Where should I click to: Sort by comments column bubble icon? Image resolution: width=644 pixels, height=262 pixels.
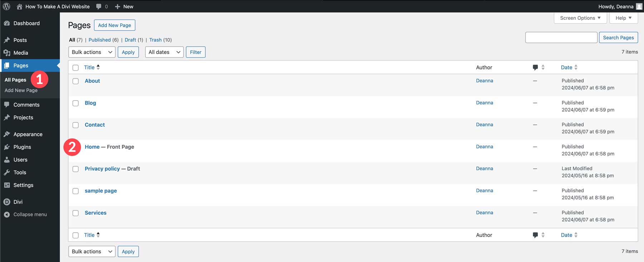(535, 67)
